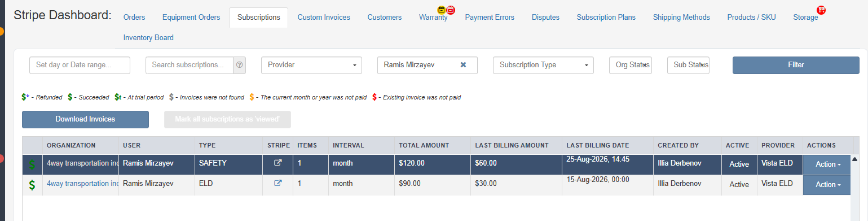
Task: Expand the Provider dropdown
Action: click(312, 65)
